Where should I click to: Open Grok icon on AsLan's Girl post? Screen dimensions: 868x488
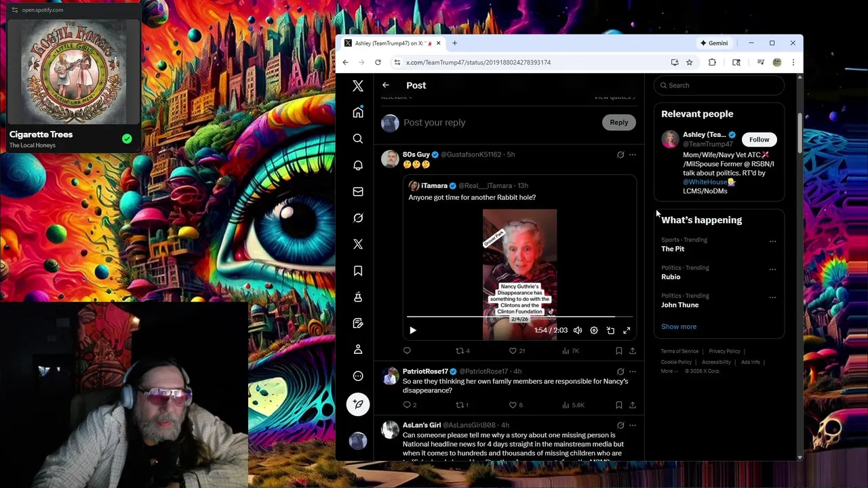point(620,425)
